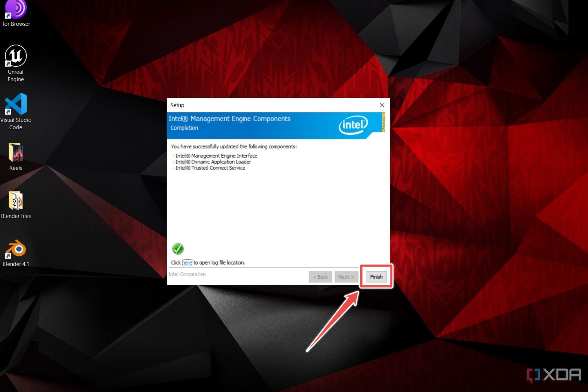This screenshot has height=392, width=588.
Task: Open Reels application from desktop
Action: 15,155
